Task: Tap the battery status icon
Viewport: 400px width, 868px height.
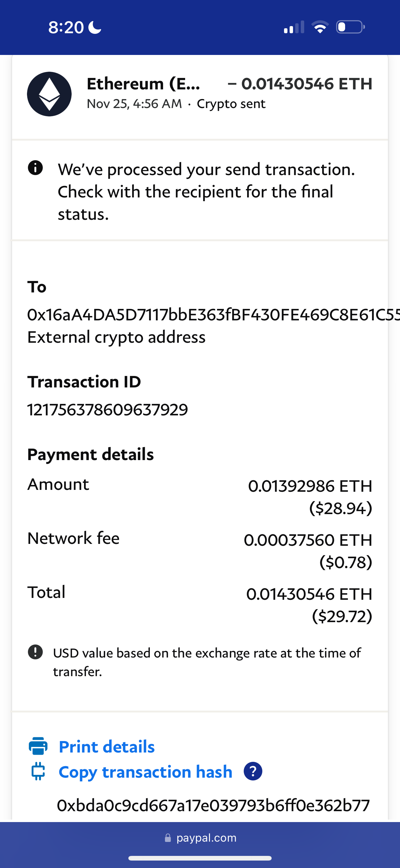Action: click(x=350, y=27)
